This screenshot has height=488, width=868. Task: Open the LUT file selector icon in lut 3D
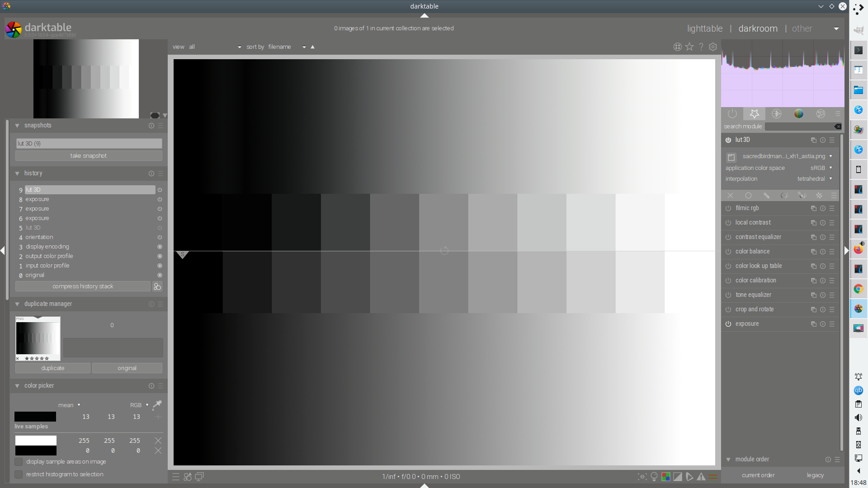731,157
